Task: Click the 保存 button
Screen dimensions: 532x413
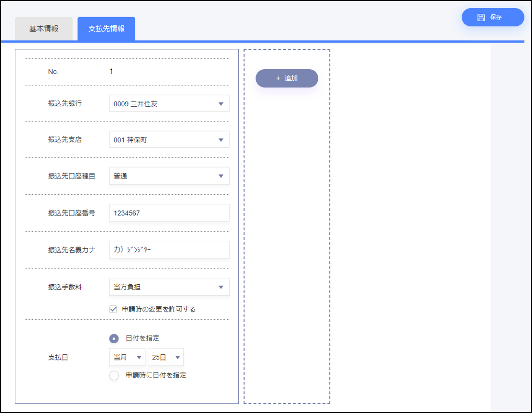Action: 493,18
